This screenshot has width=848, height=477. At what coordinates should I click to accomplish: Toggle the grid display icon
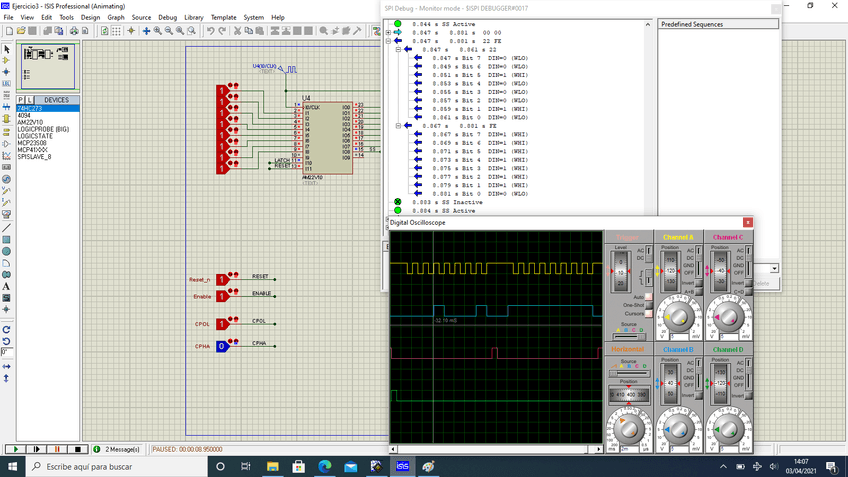117,31
